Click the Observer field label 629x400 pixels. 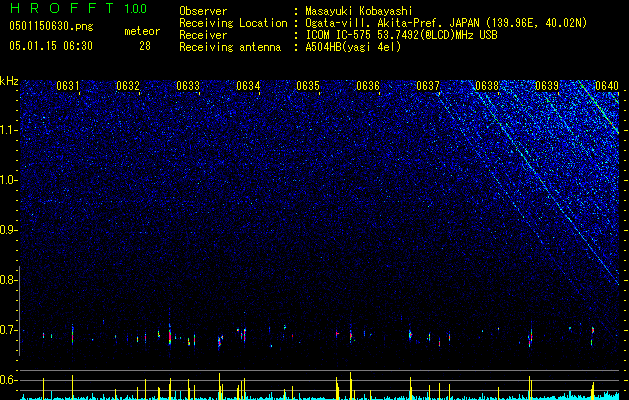(x=203, y=11)
